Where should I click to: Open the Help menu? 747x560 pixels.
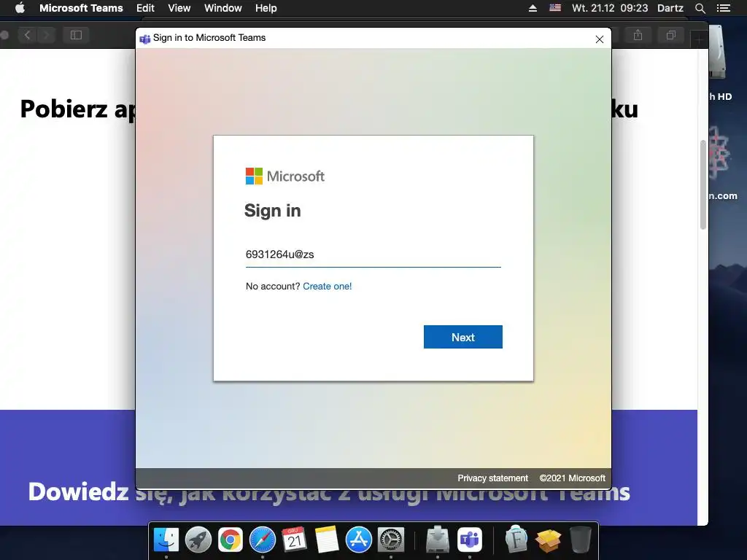(266, 8)
